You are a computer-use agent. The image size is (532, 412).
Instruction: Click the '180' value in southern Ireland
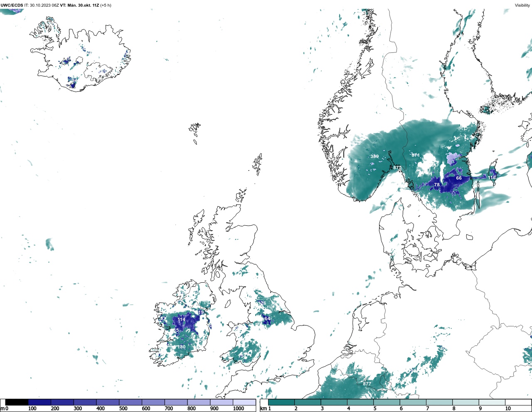(182, 347)
